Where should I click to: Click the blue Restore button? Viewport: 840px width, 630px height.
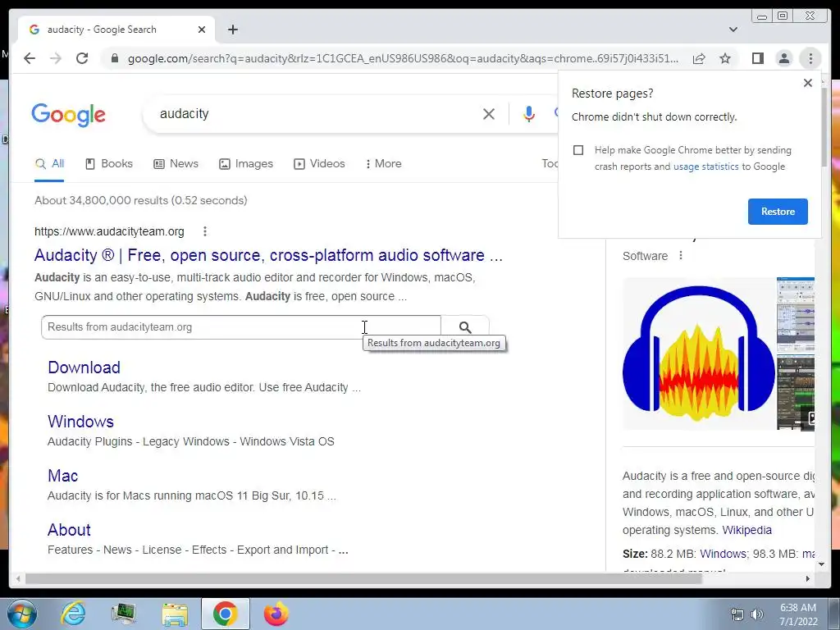point(778,212)
